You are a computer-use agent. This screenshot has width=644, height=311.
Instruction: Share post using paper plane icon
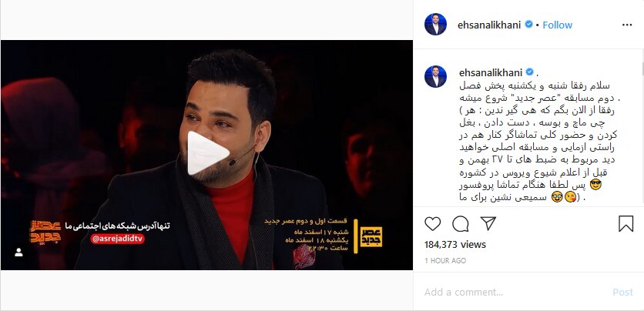click(x=488, y=223)
